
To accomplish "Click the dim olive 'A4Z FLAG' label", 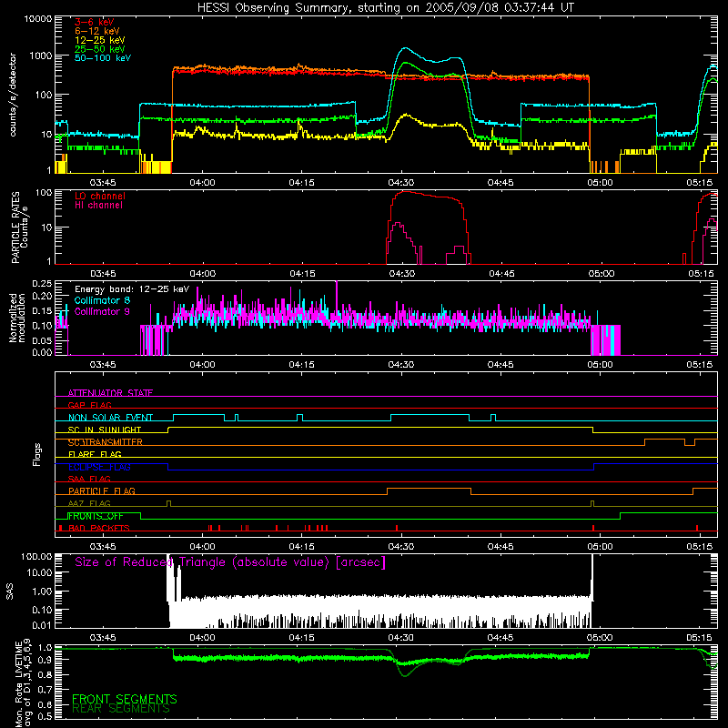I will click(x=89, y=503).
